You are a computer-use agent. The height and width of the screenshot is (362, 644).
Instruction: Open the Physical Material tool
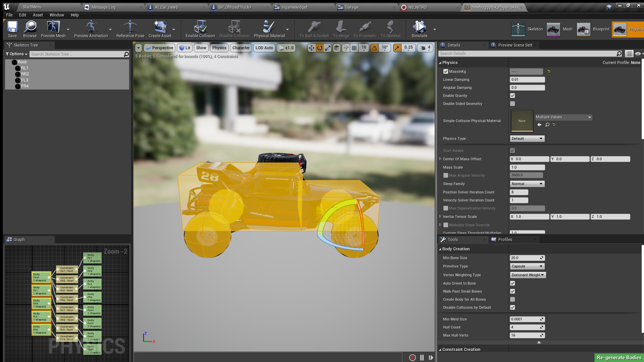coord(269,29)
